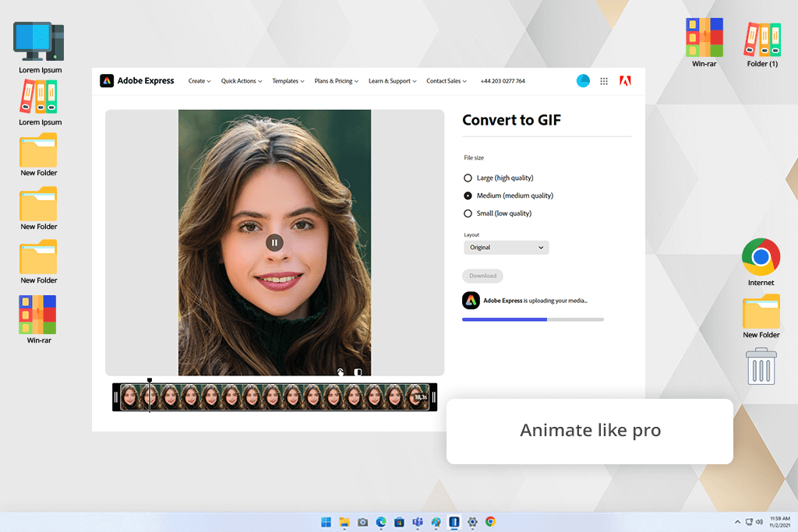Screen dimensions: 798x532
Task: Show hidden system tray icons
Action: 737,522
